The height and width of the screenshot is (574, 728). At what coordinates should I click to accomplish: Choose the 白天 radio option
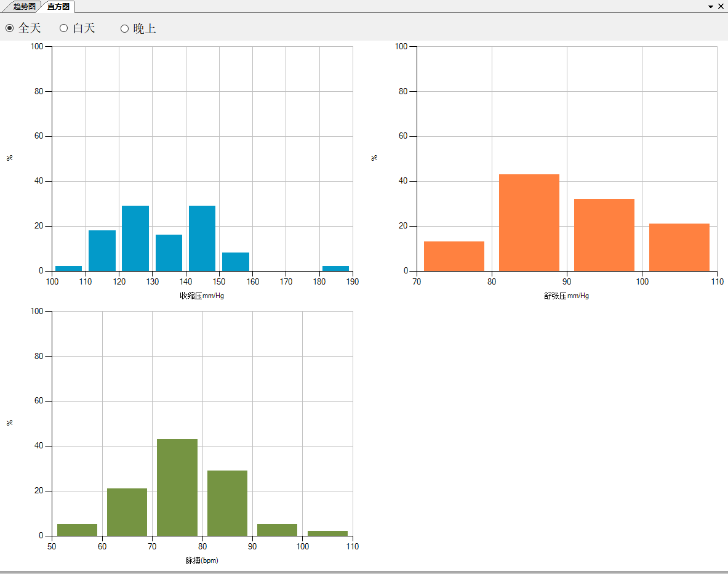coord(63,28)
